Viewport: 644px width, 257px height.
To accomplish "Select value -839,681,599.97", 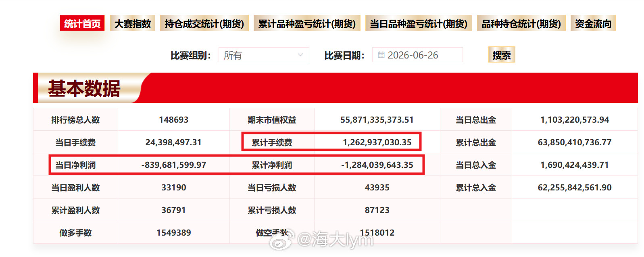I will 174,165.
